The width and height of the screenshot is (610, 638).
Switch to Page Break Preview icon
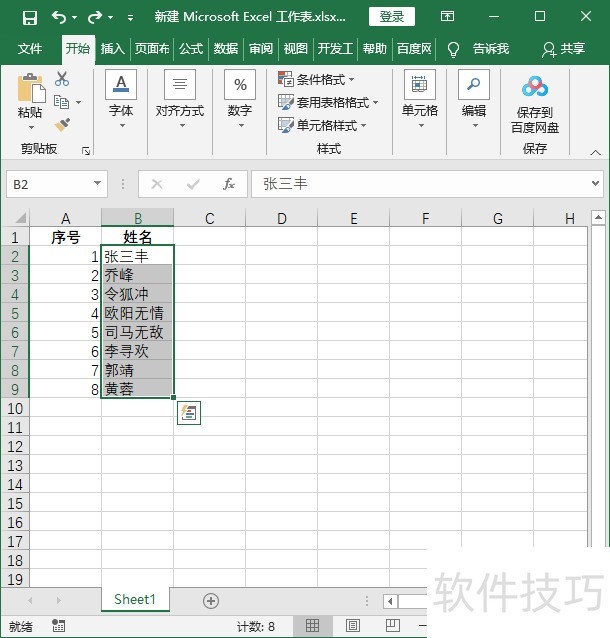[392, 626]
